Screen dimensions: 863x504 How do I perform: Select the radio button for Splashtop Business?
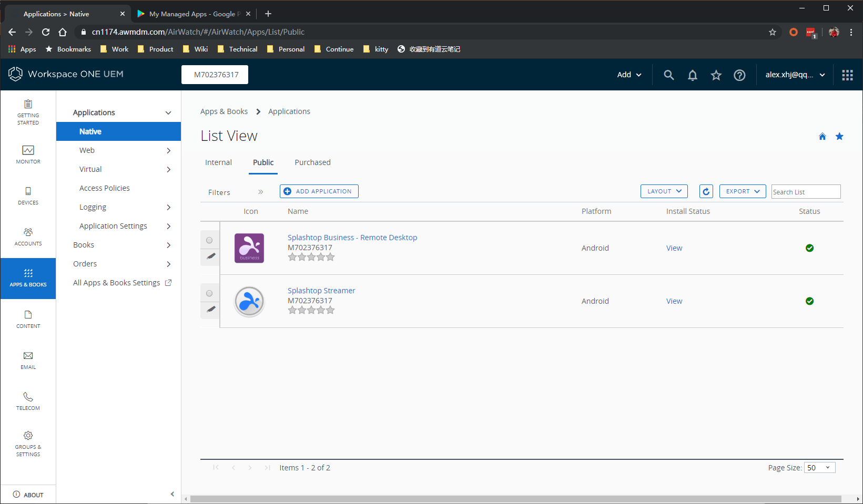tap(209, 239)
